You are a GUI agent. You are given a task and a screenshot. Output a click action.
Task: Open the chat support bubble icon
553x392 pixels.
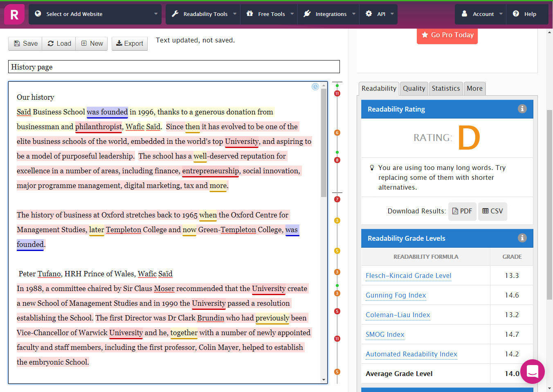(x=533, y=372)
